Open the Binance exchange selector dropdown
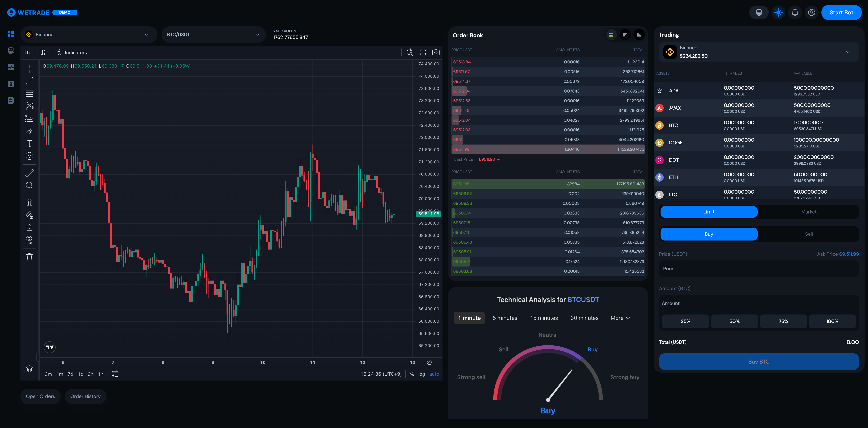 click(88, 34)
